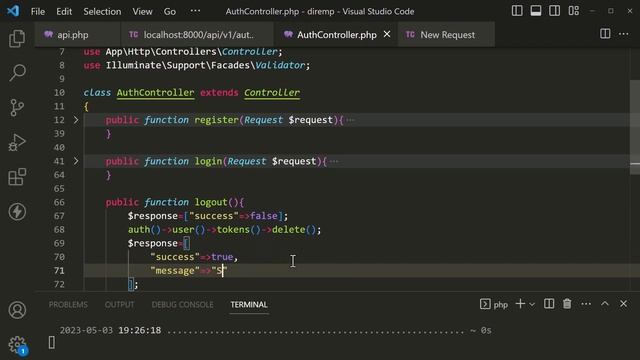This screenshot has height=360, width=640.
Task: Click in the terminal prompt area
Action: point(51,342)
